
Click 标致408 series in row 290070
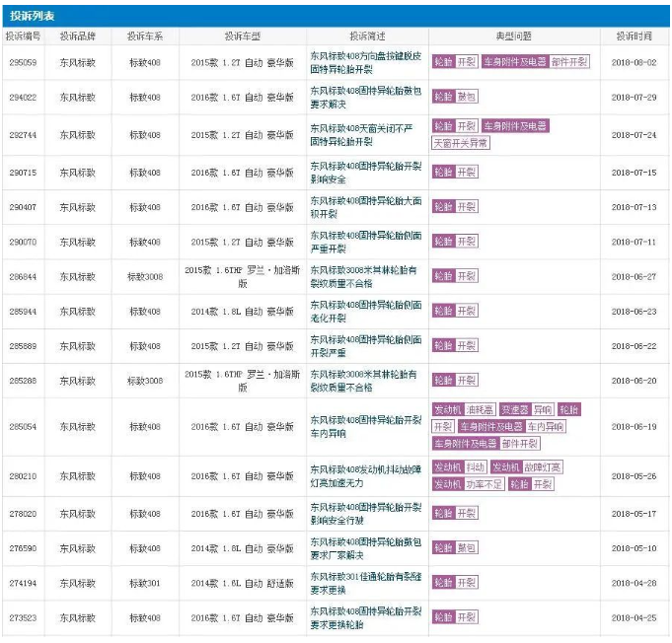coord(145,242)
